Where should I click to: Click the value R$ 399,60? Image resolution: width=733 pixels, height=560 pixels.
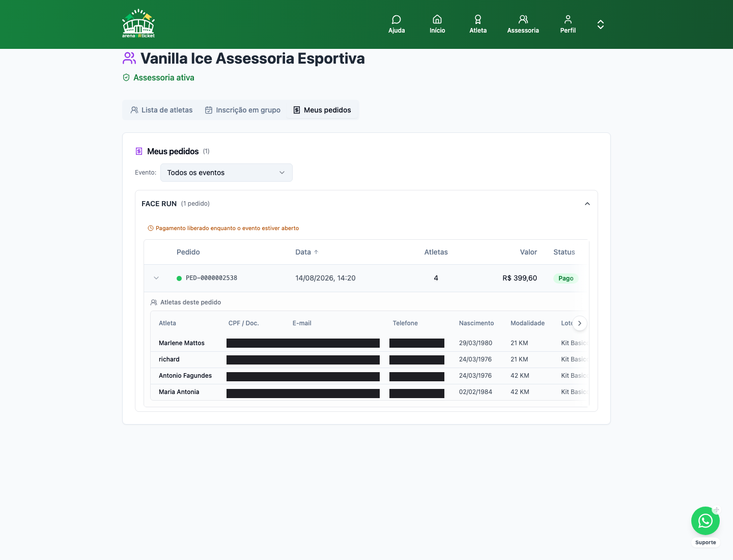point(520,278)
